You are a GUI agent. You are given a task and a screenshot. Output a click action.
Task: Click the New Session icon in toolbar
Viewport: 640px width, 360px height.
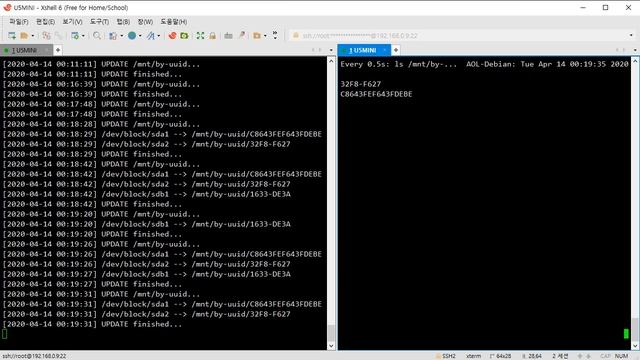tap(12, 36)
